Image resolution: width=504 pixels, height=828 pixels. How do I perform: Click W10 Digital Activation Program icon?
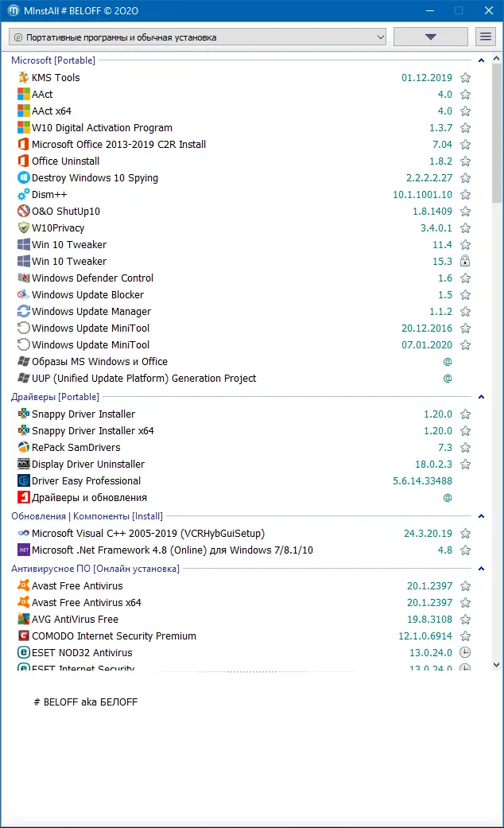(24, 128)
